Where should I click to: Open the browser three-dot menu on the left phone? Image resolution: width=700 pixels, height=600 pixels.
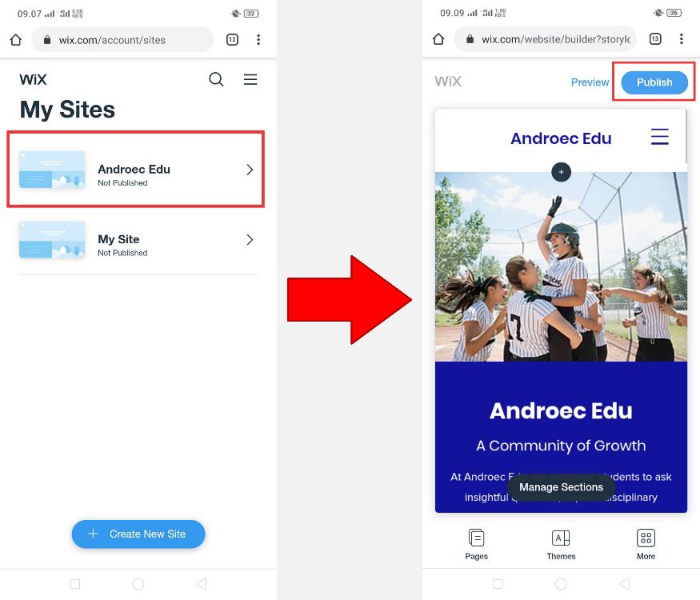[x=258, y=40]
